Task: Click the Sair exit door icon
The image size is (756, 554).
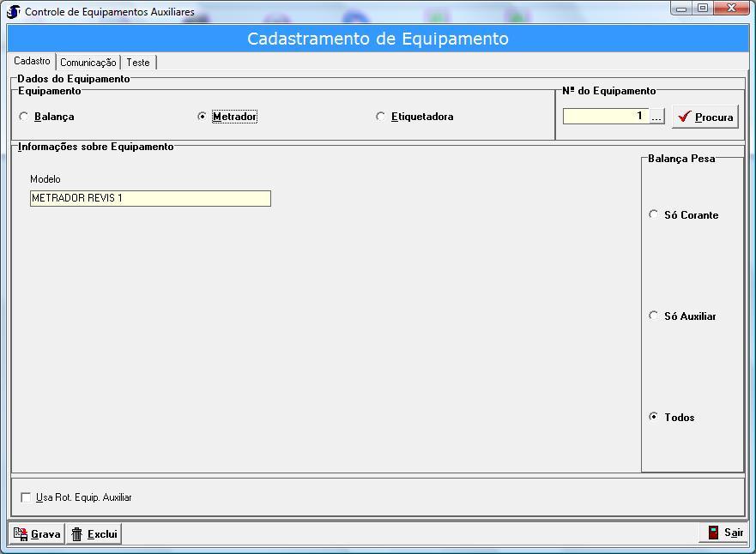Action: [x=713, y=533]
